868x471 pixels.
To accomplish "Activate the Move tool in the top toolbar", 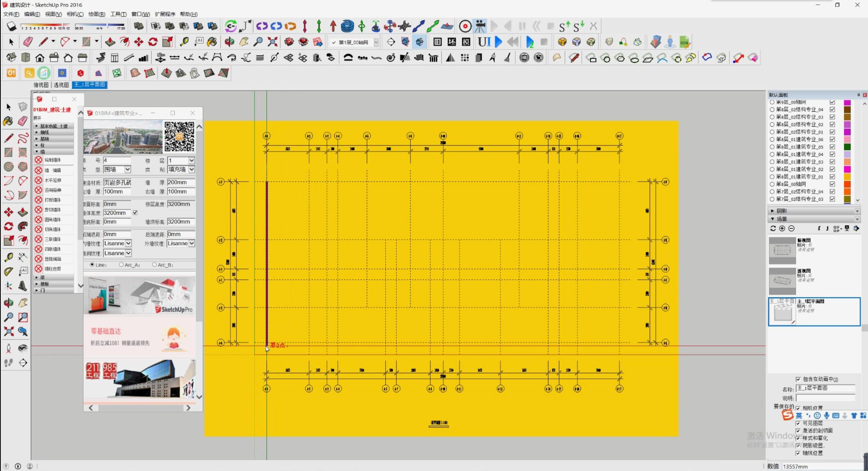I will (139, 42).
